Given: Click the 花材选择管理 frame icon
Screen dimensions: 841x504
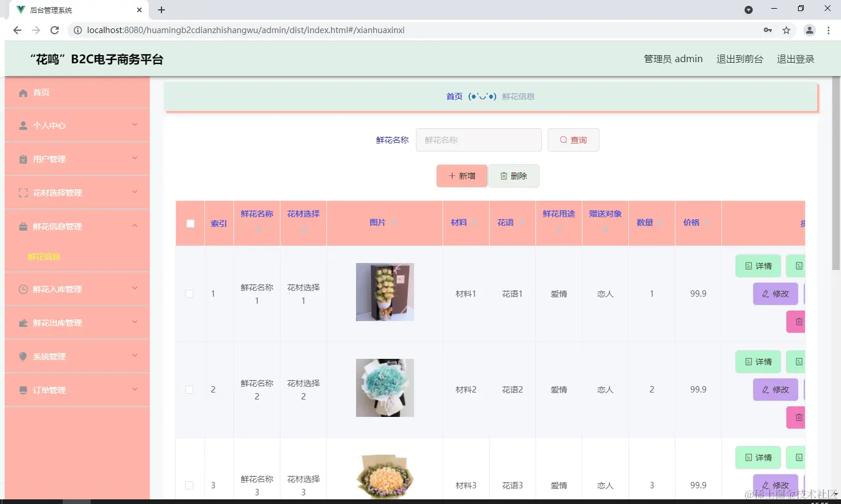Looking at the screenshot, I should 23,193.
